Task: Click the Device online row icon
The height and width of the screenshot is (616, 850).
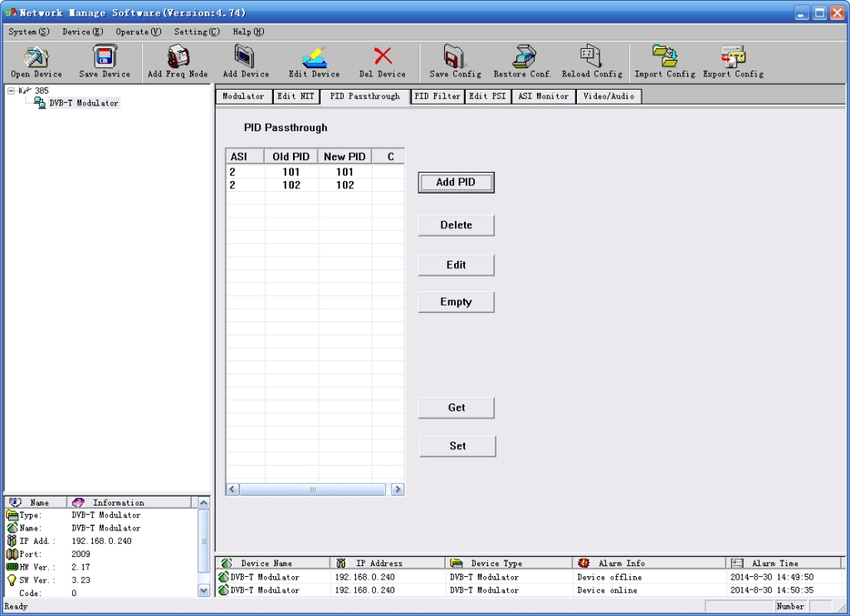Action: tap(223, 590)
